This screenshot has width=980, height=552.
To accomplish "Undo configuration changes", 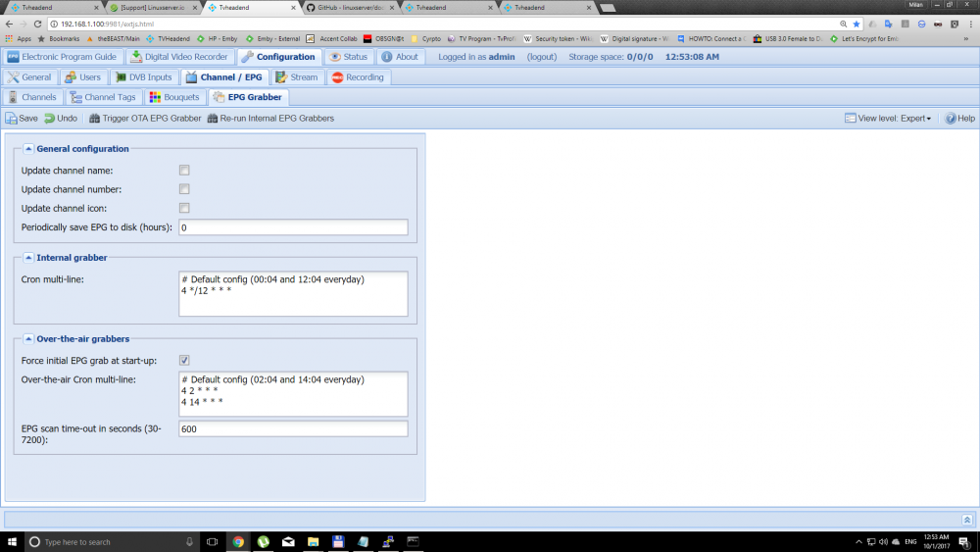I will (61, 119).
